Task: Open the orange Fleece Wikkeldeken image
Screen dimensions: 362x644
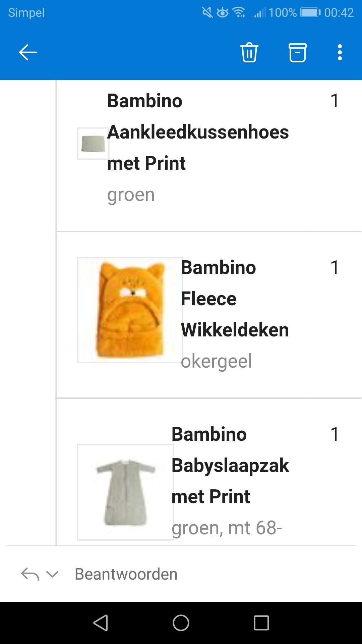Action: click(130, 310)
